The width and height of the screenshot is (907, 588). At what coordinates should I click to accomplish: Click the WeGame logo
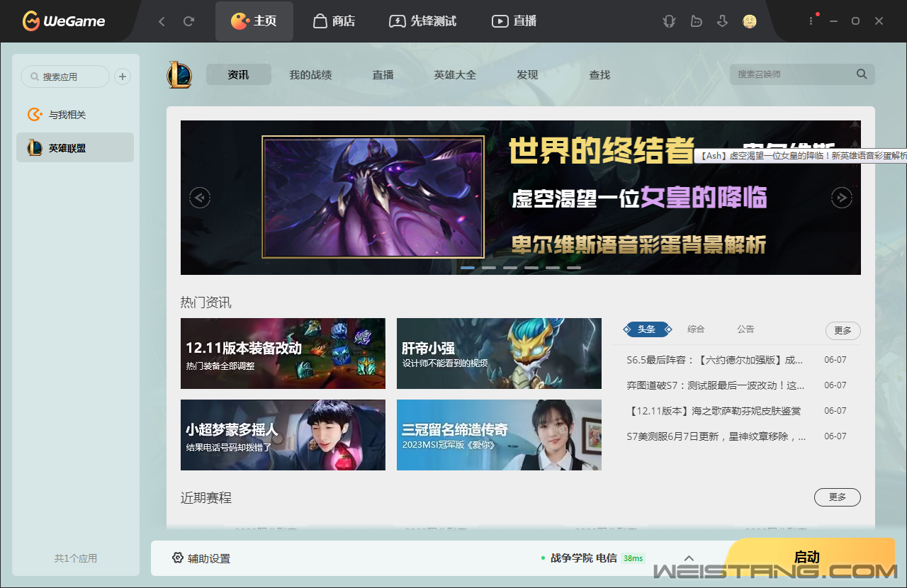pos(64,21)
